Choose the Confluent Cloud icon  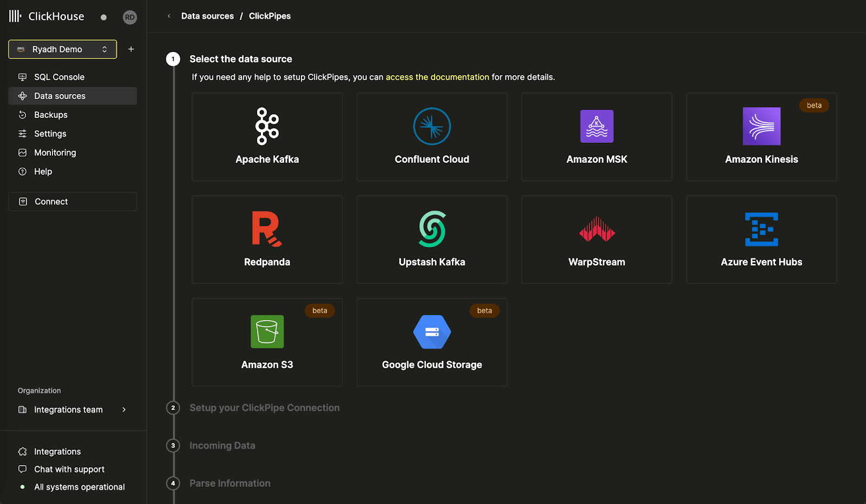click(x=431, y=126)
